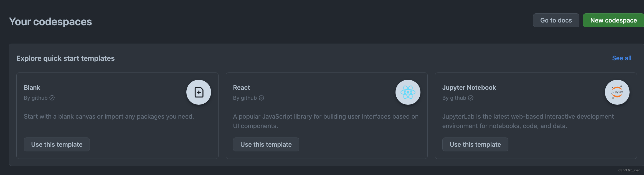The height and width of the screenshot is (175, 644).
Task: Click By github under Blank
Action: 36,98
